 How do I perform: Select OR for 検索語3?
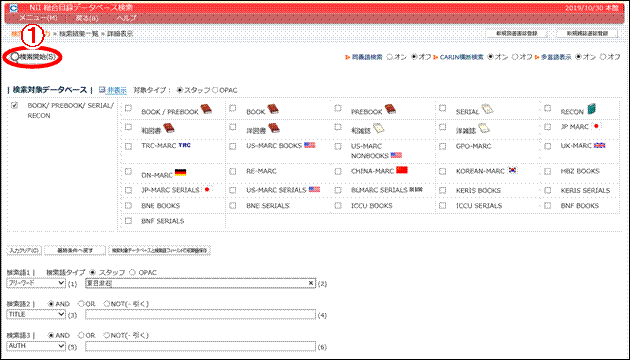81,335
